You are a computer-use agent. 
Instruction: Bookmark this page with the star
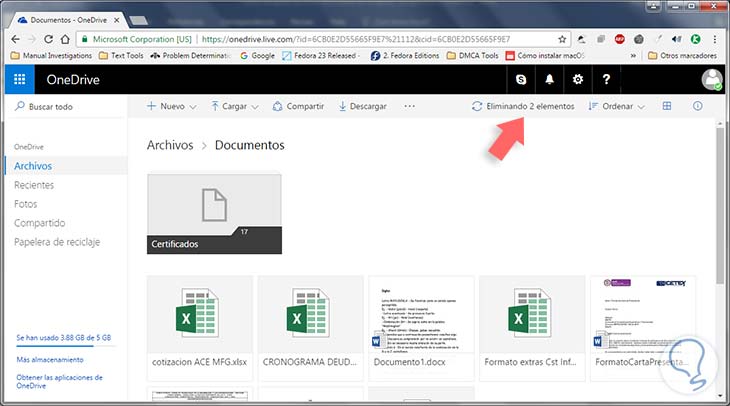click(562, 39)
